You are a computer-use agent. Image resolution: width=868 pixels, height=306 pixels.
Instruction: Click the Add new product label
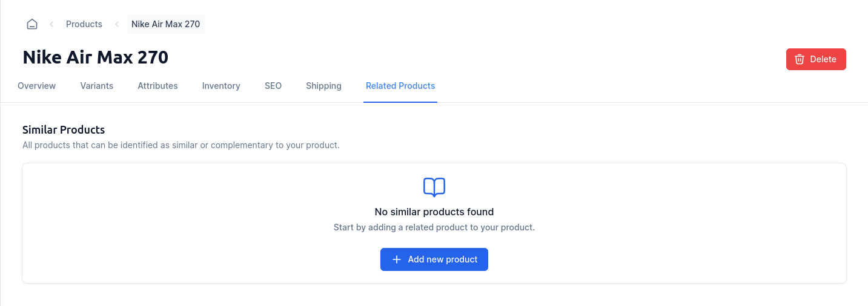point(443,259)
